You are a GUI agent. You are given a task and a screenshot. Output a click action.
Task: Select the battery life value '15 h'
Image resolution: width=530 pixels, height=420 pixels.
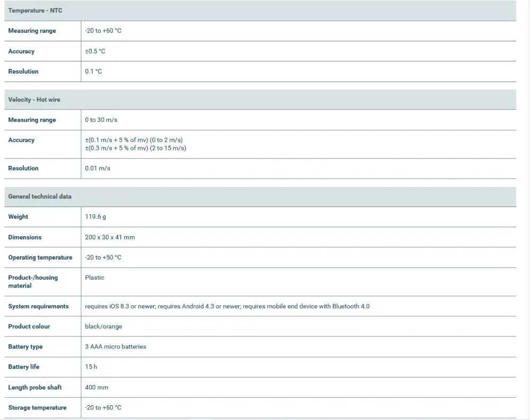[91, 367]
